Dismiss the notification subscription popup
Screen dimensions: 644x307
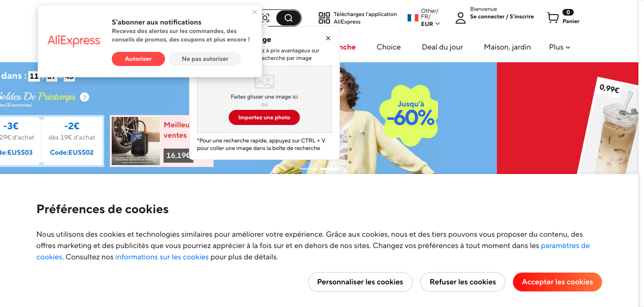255,12
